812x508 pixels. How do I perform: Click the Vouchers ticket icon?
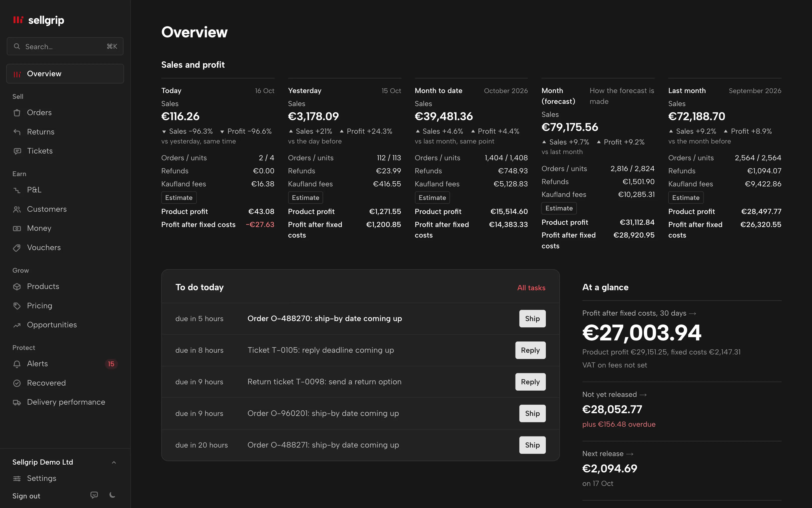coord(17,248)
